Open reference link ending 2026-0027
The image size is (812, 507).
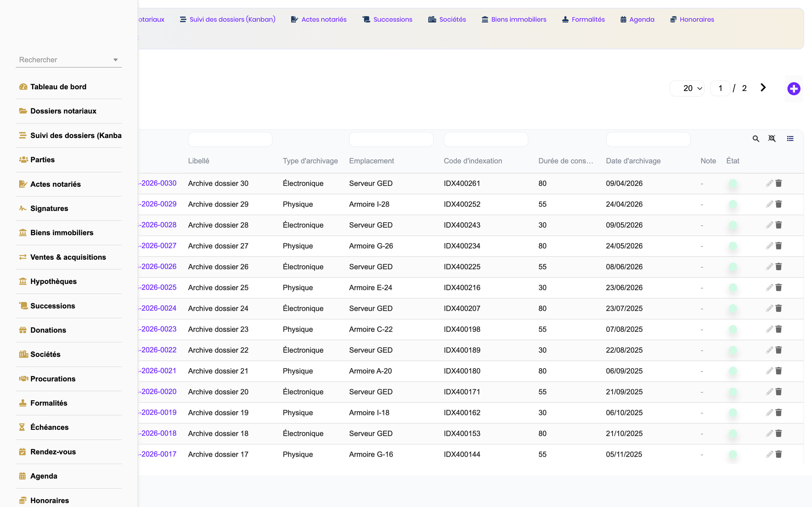tap(157, 246)
